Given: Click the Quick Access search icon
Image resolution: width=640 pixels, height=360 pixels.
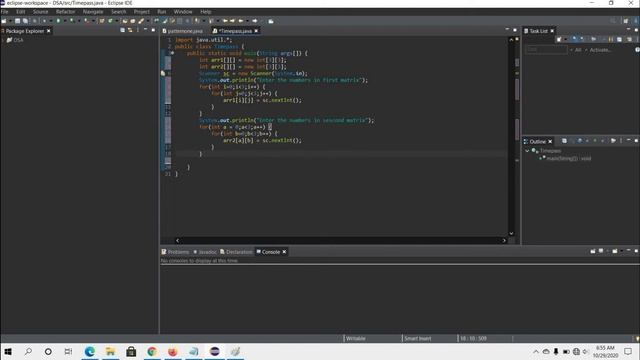Looking at the screenshot, I should (x=613, y=21).
